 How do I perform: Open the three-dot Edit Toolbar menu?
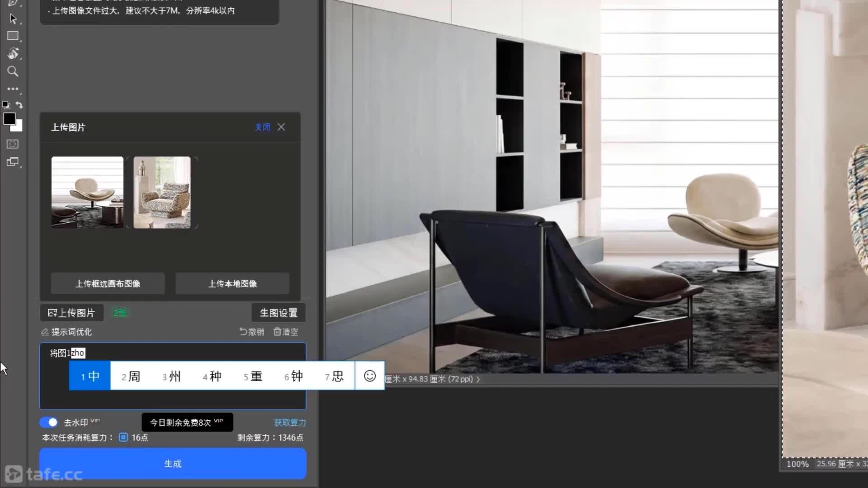pos(13,89)
